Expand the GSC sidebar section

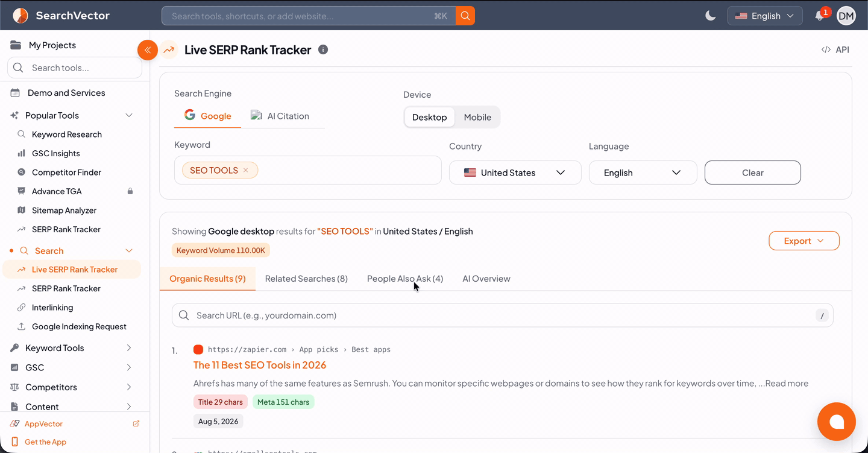pos(128,367)
